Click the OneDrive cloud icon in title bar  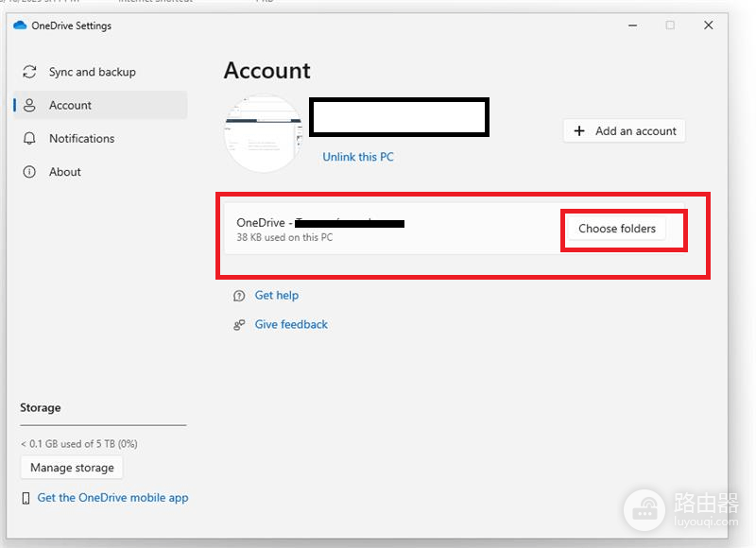20,26
